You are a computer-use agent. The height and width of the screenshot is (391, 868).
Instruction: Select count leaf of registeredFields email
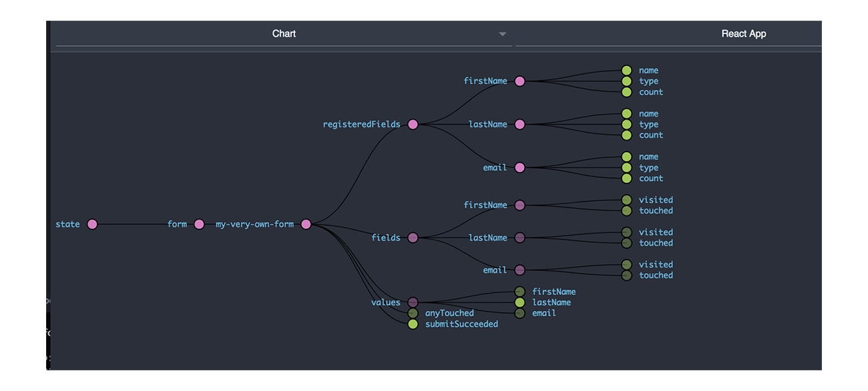tap(626, 178)
